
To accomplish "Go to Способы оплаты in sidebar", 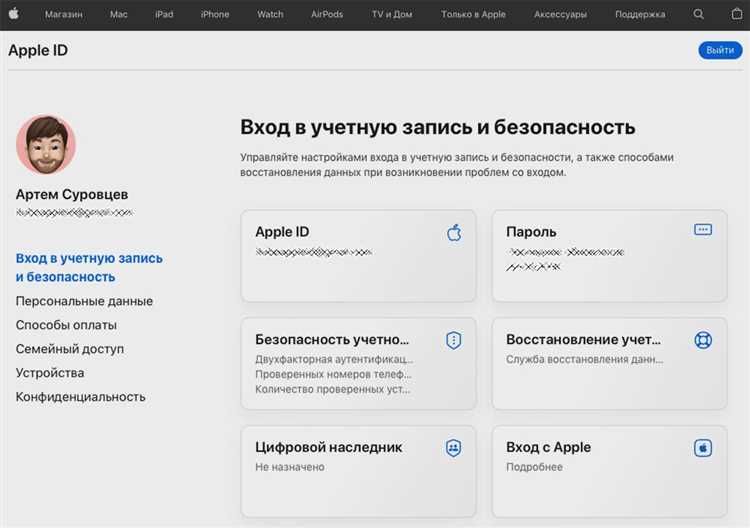I will (x=66, y=325).
